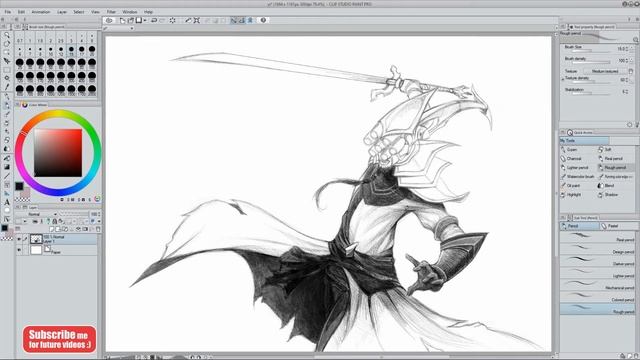Click Brush density value stepper arrows
Screen dimensions: 640x360
[627, 60]
